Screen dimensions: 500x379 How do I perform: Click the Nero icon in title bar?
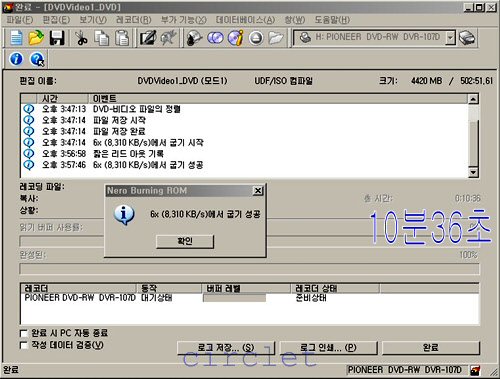click(7, 7)
